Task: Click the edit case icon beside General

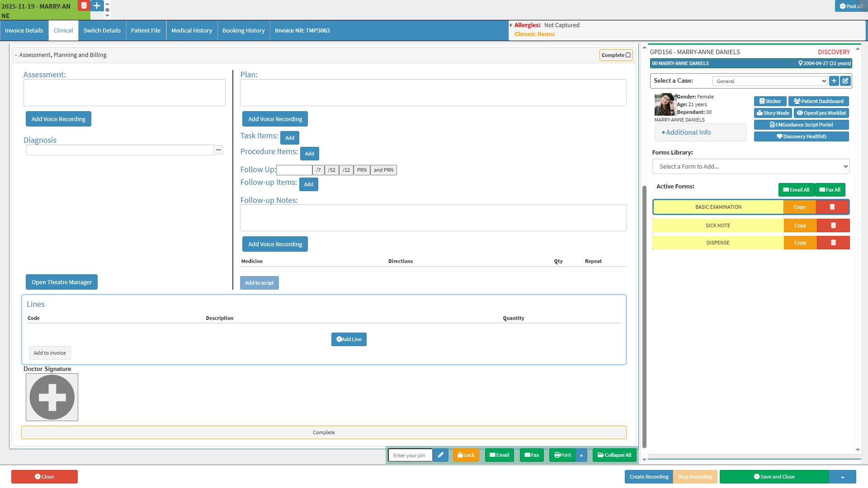Action: (845, 81)
